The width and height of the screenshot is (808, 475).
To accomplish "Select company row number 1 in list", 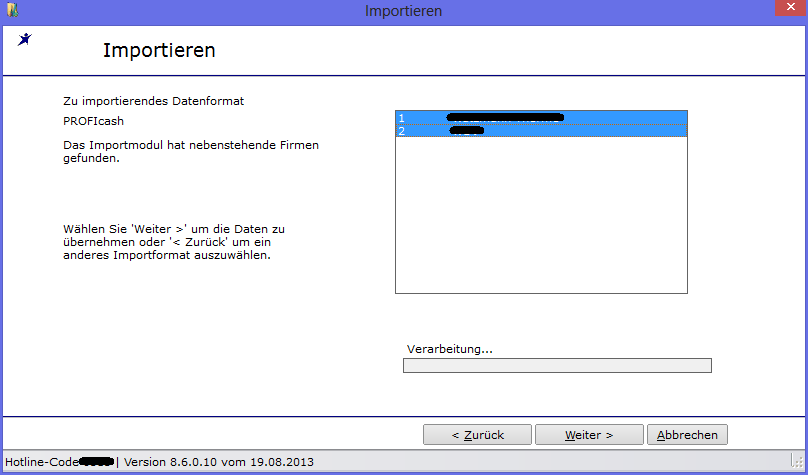I will (541, 117).
